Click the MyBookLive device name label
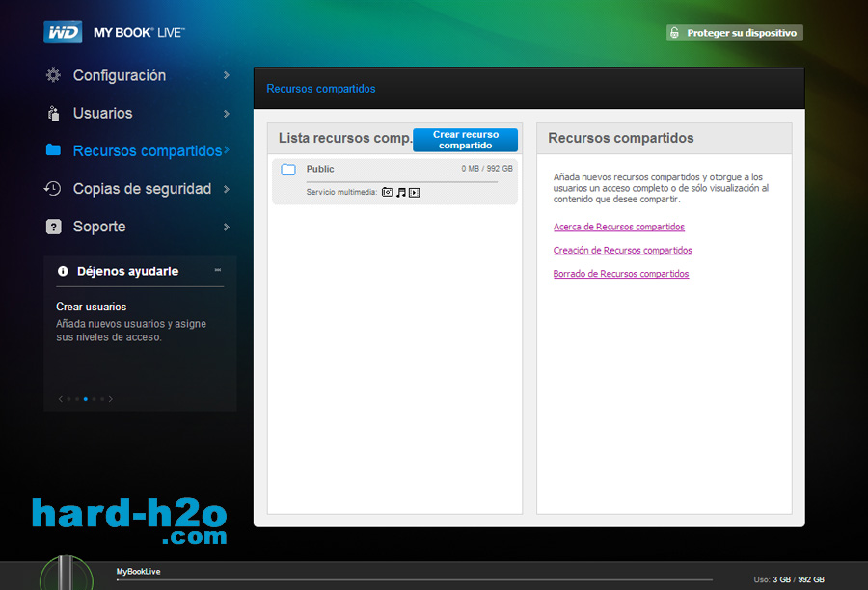 (x=138, y=571)
